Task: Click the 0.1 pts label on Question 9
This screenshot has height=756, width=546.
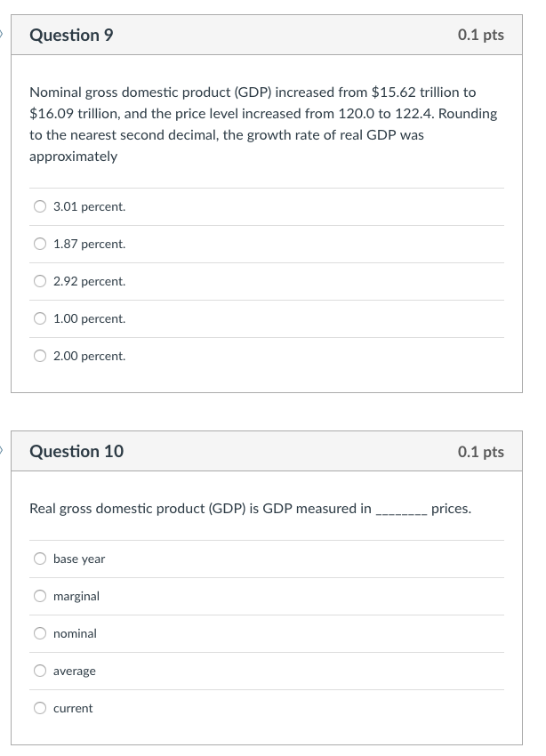Action: point(481,36)
